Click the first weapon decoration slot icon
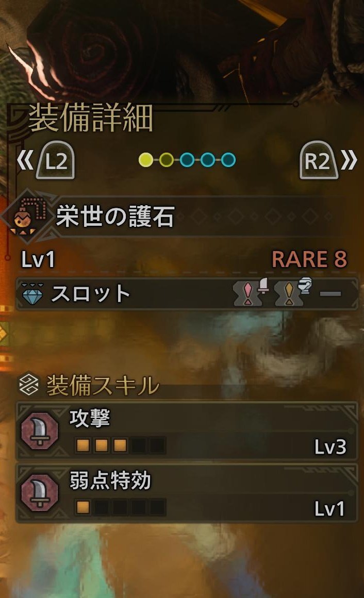The image size is (364, 598). (x=251, y=292)
